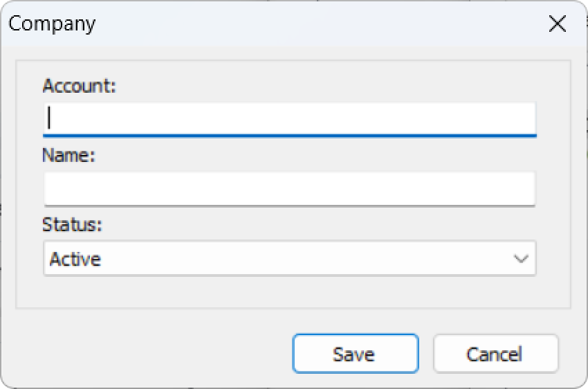Save the company record
This screenshot has height=389, width=588.
[355, 354]
